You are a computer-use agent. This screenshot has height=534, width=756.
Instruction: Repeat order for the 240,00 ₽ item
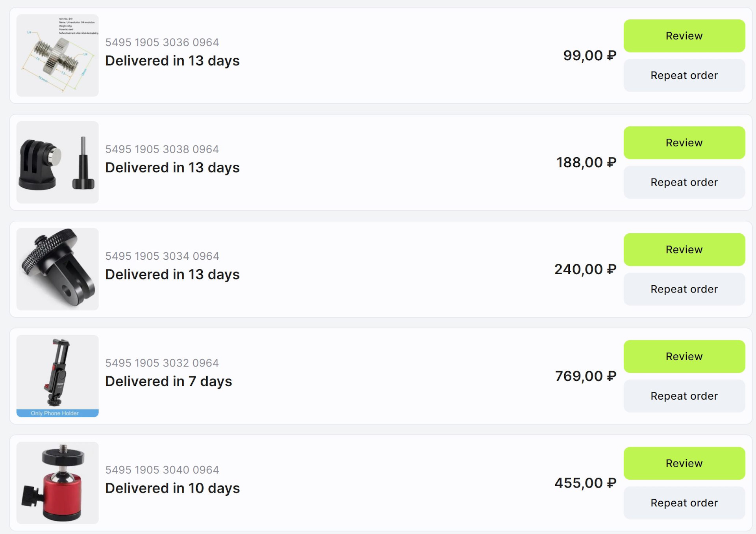pos(684,289)
